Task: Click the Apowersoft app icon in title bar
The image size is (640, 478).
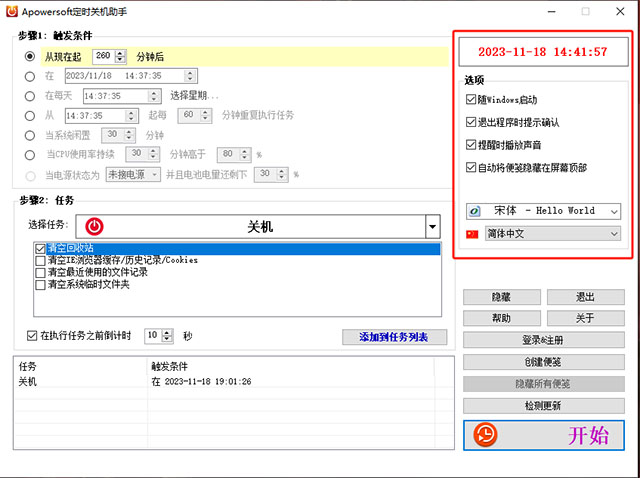Action: (x=12, y=11)
